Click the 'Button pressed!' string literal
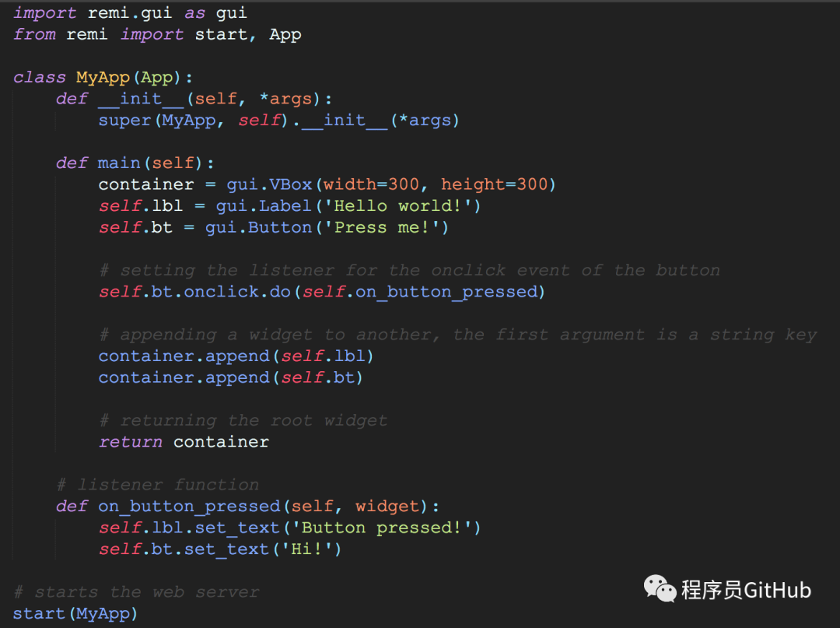 tap(381, 528)
